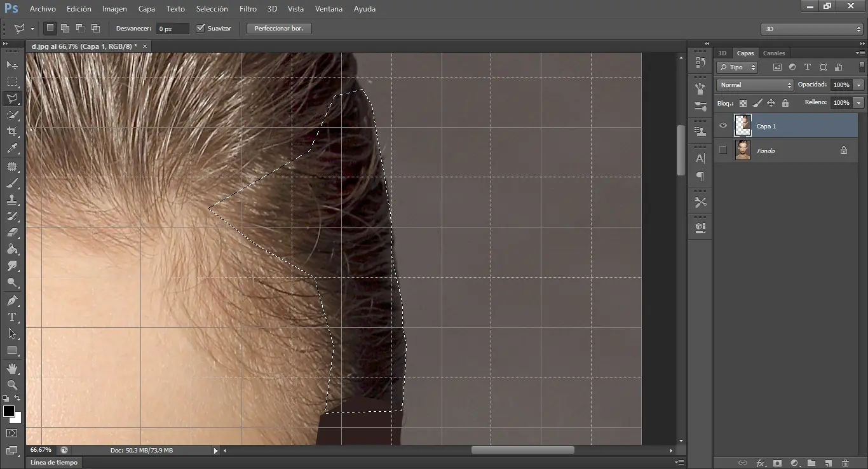868x469 pixels.
Task: Select the Horizontal Type tool
Action: [x=12, y=317]
